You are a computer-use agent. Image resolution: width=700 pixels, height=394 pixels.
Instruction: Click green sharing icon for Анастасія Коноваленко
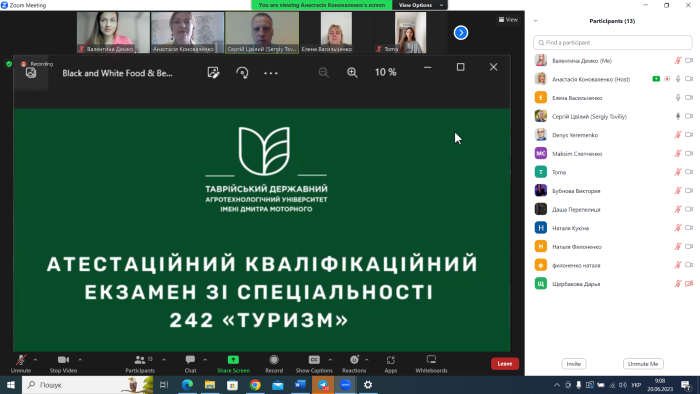656,79
